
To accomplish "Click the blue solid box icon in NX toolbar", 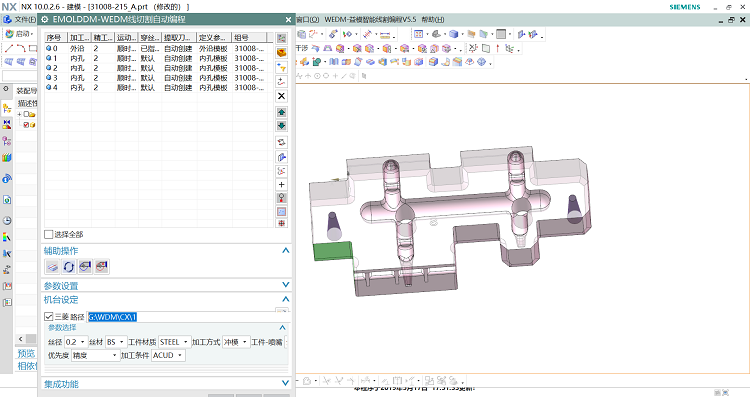I will pyautogui.click(x=453, y=34).
